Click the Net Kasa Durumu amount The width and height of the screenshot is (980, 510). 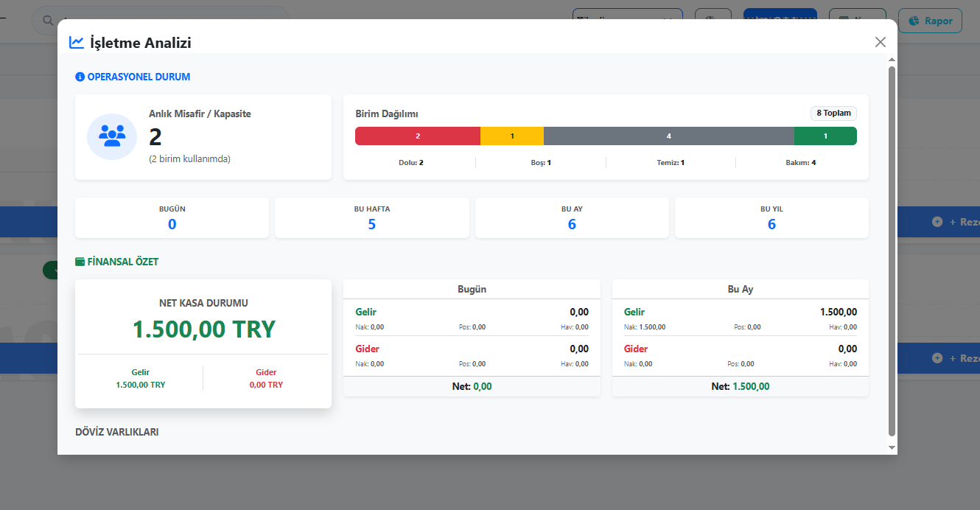(x=203, y=329)
